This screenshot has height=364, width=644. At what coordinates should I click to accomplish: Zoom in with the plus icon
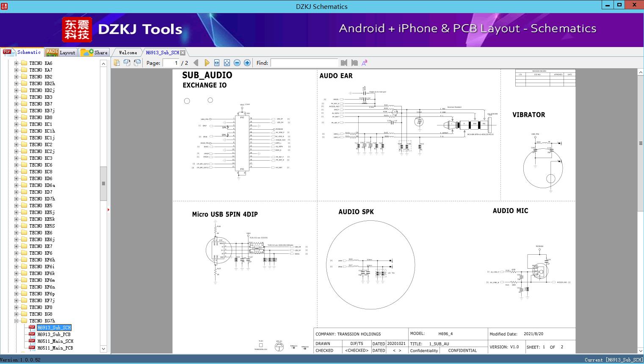coord(247,63)
